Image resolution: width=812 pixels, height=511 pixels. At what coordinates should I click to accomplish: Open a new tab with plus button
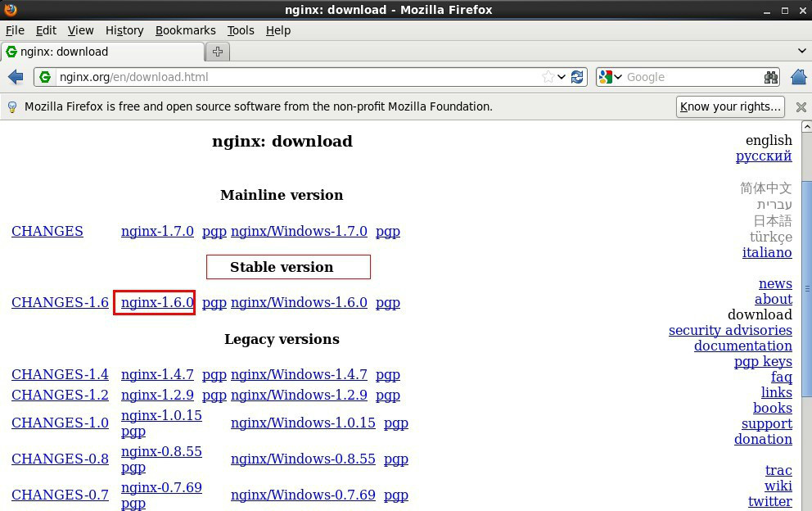[218, 52]
